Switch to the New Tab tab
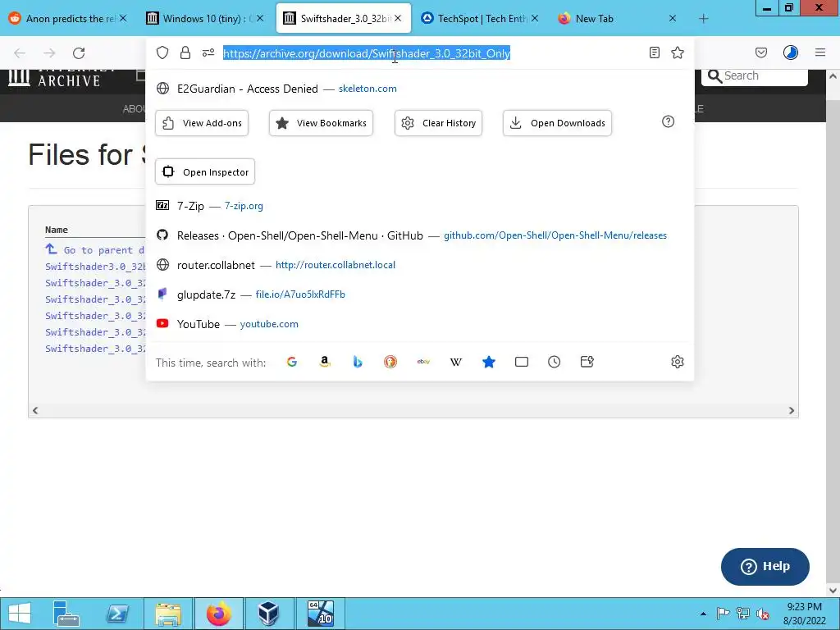 click(x=619, y=18)
